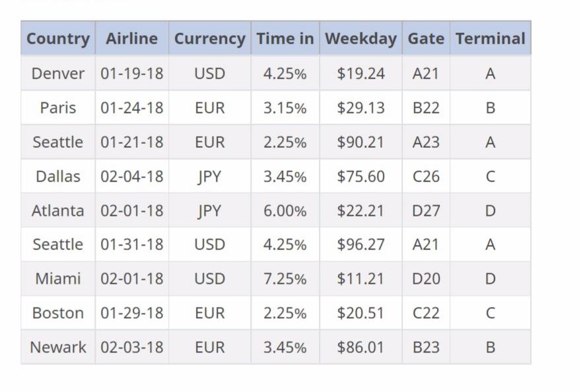581x392 pixels.
Task: Click the Weekday column header
Action: 360,39
